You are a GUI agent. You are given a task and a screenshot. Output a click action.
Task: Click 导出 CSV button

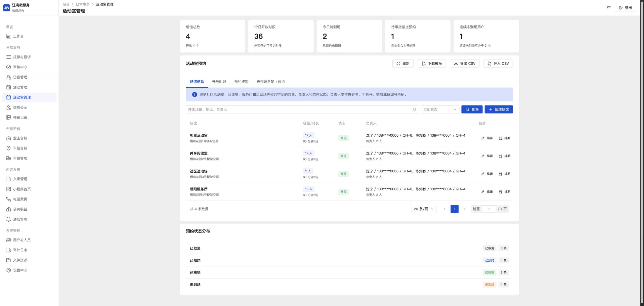(x=465, y=64)
